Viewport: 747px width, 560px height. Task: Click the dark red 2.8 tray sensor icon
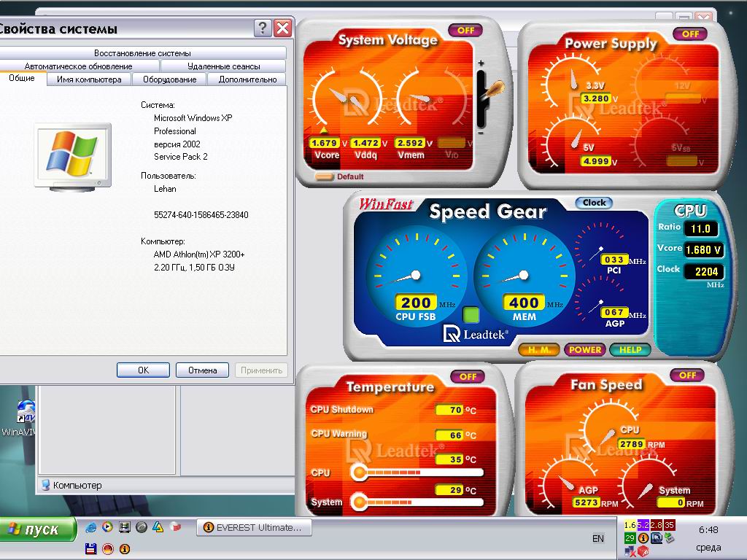coord(657,525)
